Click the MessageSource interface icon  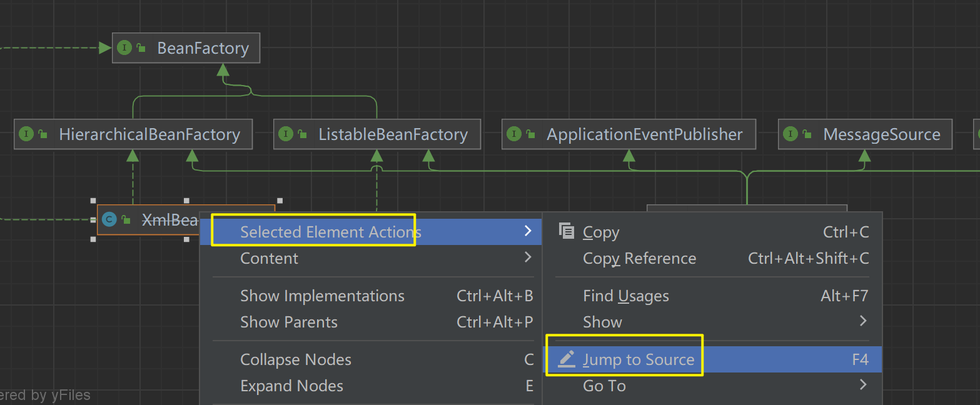pos(791,134)
